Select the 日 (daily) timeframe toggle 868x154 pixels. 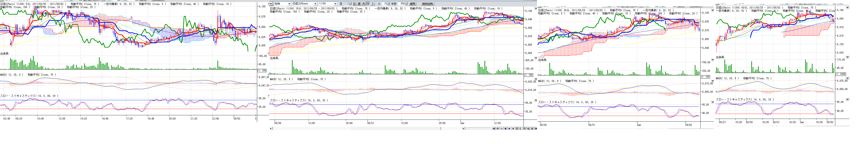[x=354, y=4]
